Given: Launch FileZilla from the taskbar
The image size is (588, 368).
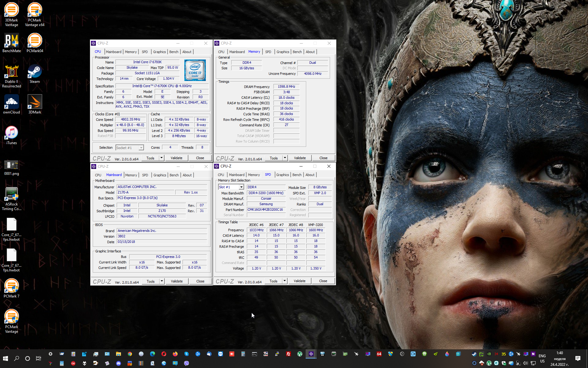Looking at the screenshot, I should click(x=288, y=354).
